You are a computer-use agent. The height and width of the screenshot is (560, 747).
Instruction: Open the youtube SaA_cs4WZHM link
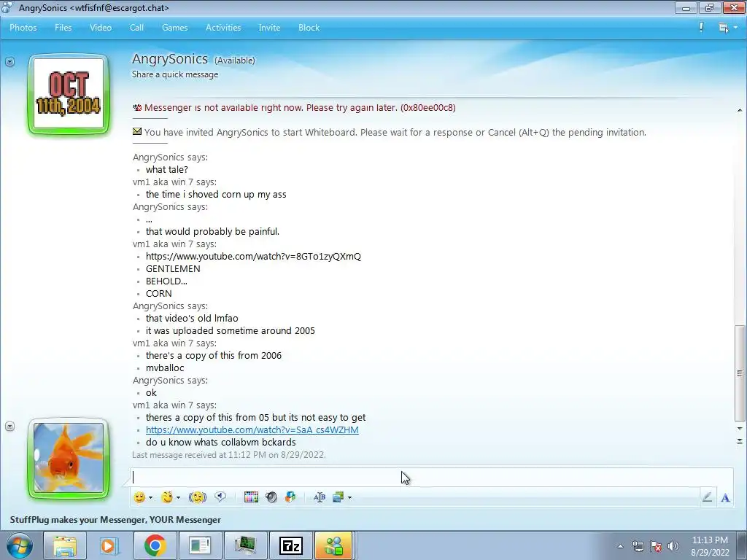tap(252, 429)
